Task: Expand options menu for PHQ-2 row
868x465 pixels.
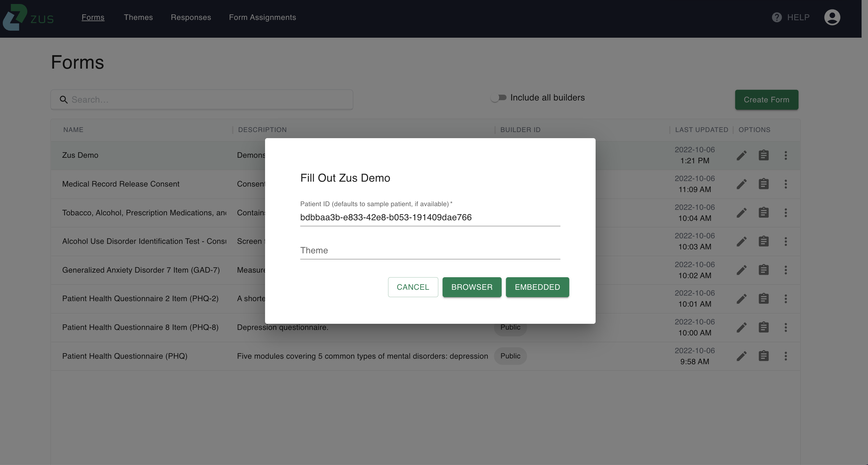Action: (x=785, y=299)
